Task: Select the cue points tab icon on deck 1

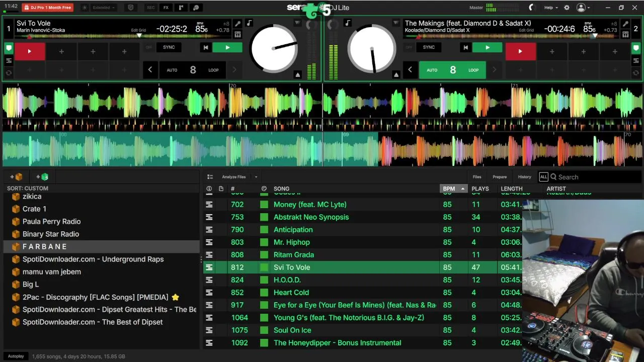Action: 9,49
